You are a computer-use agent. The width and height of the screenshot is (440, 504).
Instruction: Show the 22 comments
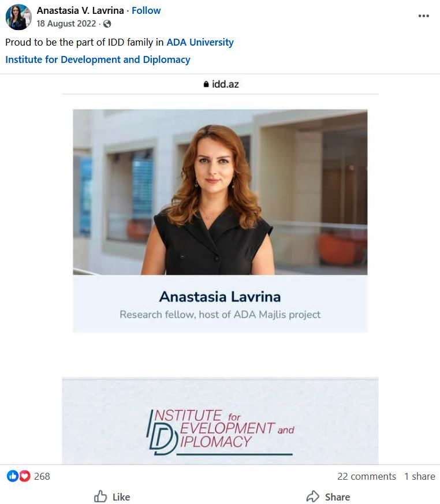click(x=367, y=476)
